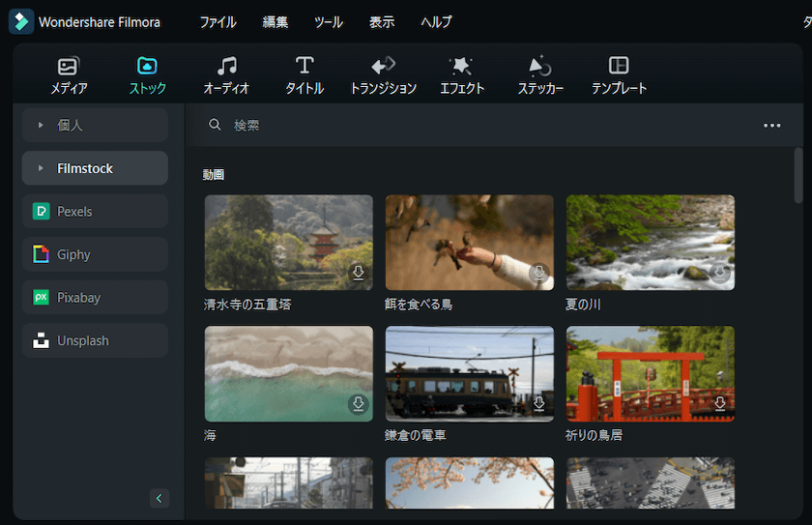
Task: Open the テンプレート templates tab icon
Action: pos(619,65)
